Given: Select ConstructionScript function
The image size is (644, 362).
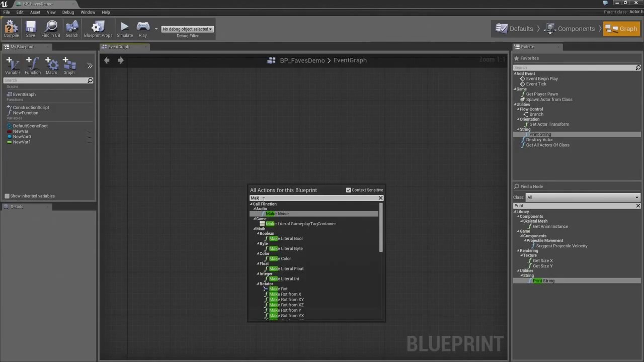Looking at the screenshot, I should (31, 108).
